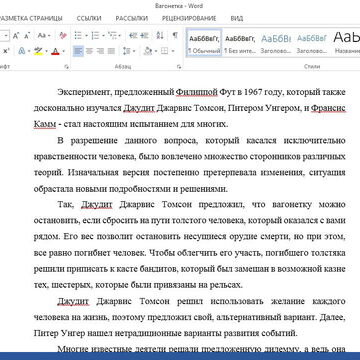Clear all formatting with the eraser icon

tap(63, 36)
